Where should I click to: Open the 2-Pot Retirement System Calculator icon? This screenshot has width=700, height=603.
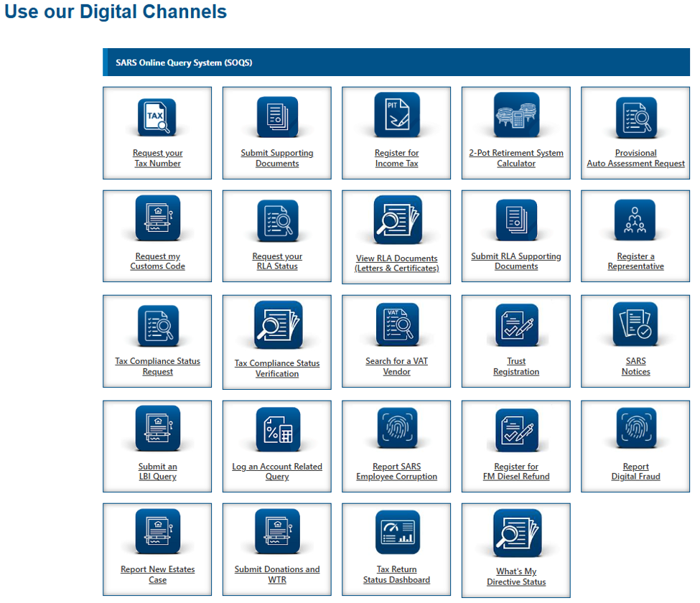click(516, 115)
